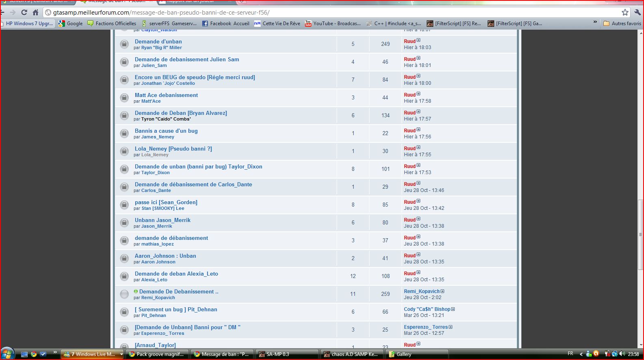The image size is (644, 360).
Task: Open the C++ #include bookmark
Action: 394,24
